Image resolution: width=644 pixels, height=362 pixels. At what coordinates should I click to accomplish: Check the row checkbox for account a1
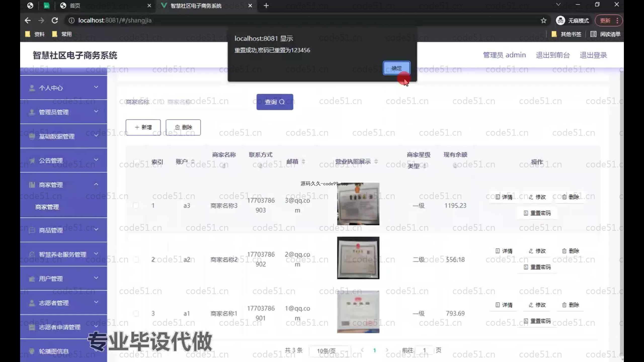pyautogui.click(x=136, y=313)
